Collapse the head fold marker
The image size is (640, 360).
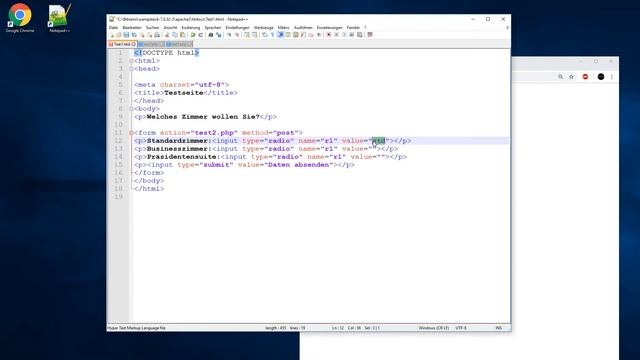(131, 69)
